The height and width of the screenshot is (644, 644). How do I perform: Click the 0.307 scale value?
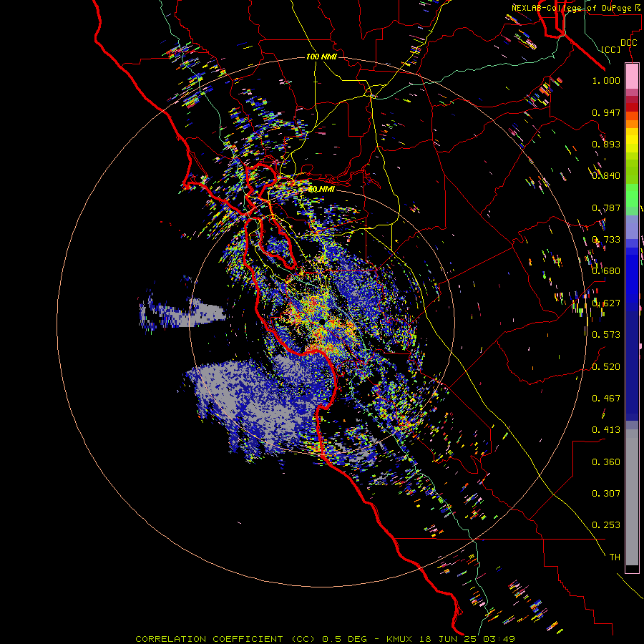click(606, 493)
